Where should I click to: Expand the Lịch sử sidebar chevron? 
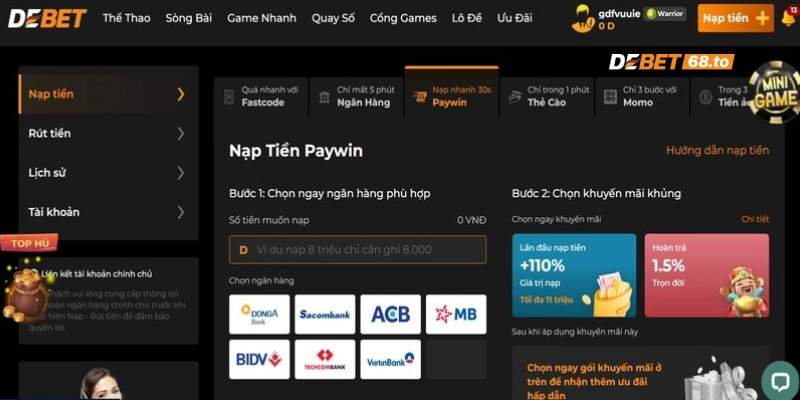click(181, 173)
